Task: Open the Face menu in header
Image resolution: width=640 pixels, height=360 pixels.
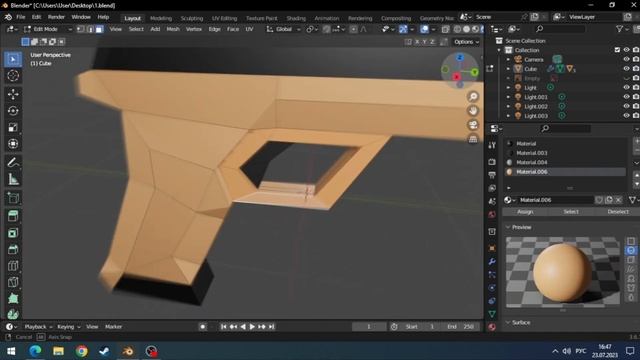Action: 233,29
